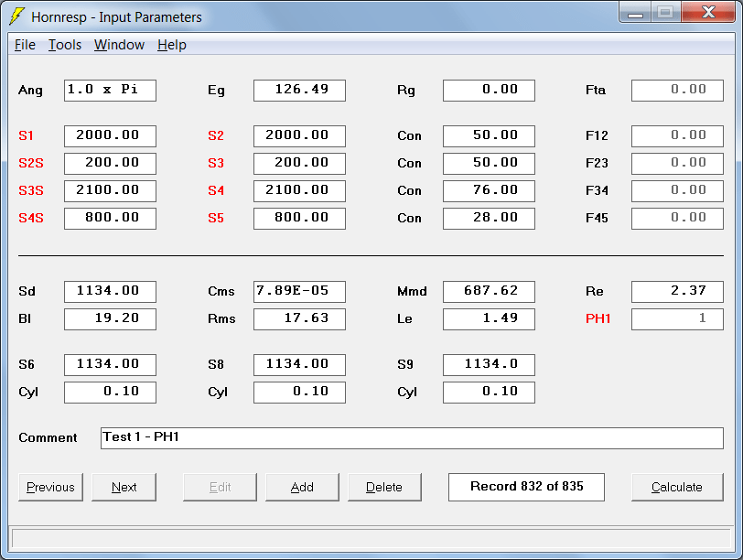Click the Fta value field
Screen dimensions: 743x560
click(x=678, y=90)
